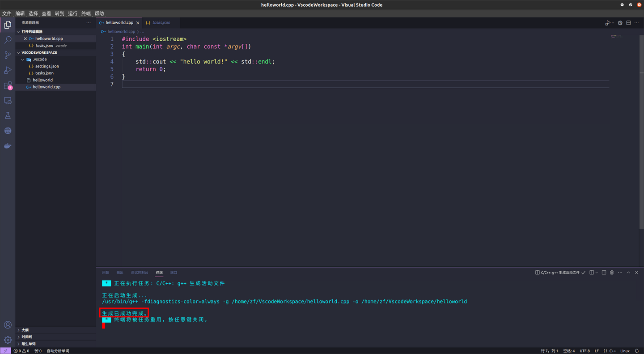Open the Docker extension view
The height and width of the screenshot is (354, 644).
point(7,145)
